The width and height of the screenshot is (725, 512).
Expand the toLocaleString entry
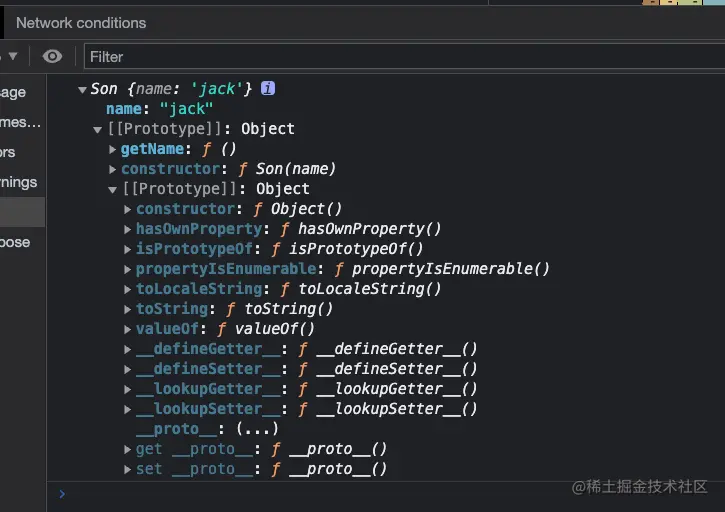pos(128,289)
